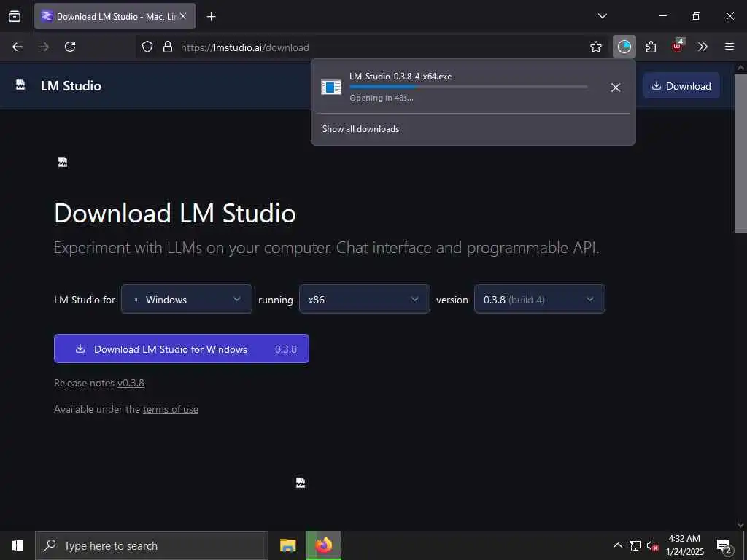
Task: Click the broken image icon above heading
Action: click(63, 162)
